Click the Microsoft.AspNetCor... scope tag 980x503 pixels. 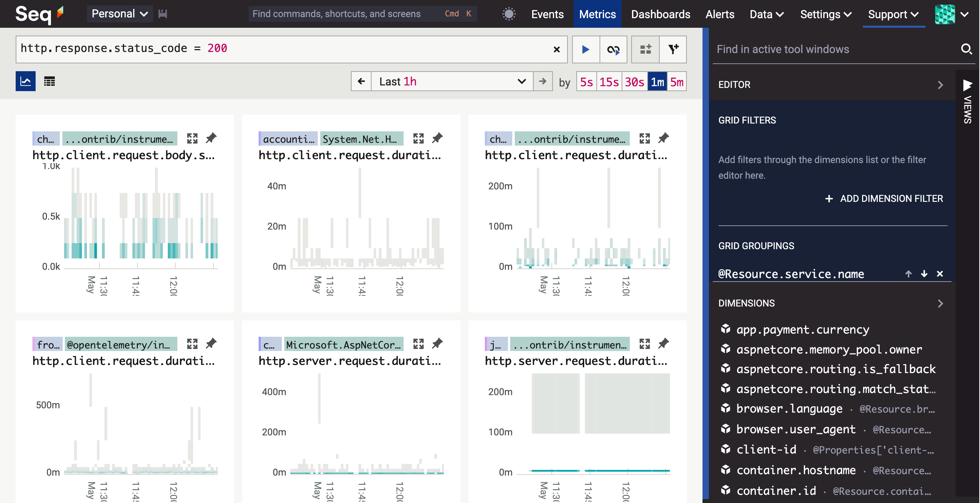coord(343,345)
